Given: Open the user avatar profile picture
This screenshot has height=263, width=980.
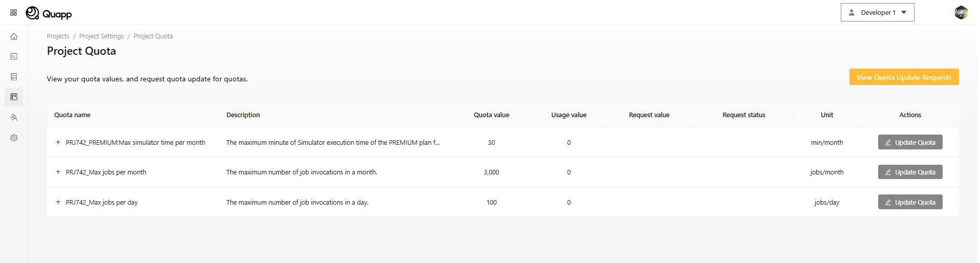Looking at the screenshot, I should [x=961, y=12].
